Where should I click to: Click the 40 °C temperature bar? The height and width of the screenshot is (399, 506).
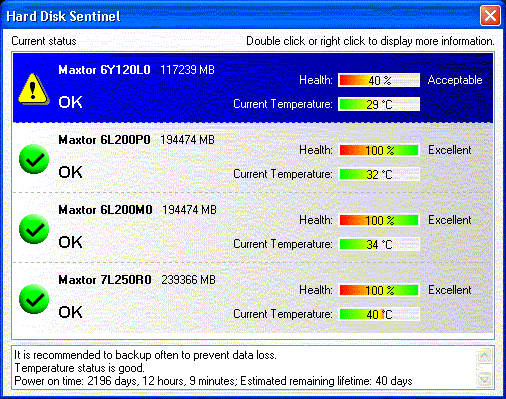tap(379, 314)
